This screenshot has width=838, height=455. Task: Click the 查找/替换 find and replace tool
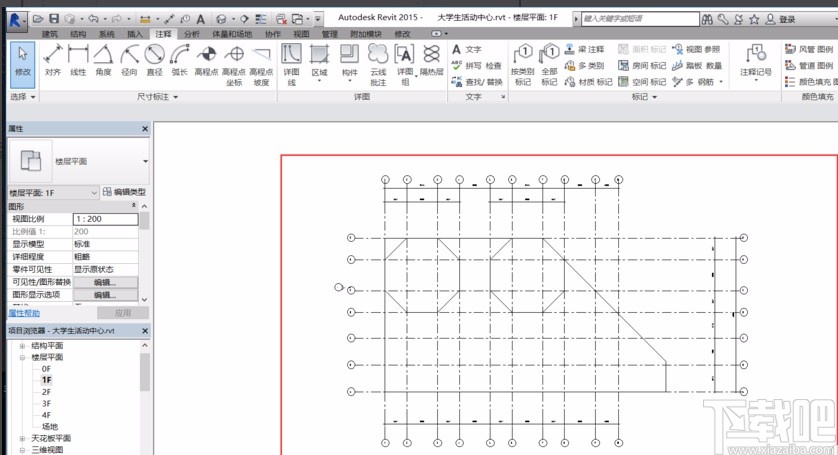(477, 82)
